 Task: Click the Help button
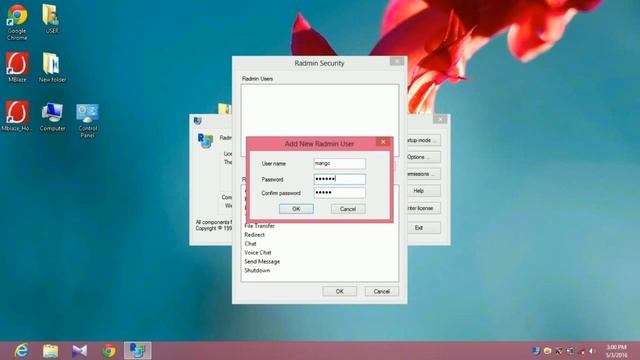tap(423, 191)
